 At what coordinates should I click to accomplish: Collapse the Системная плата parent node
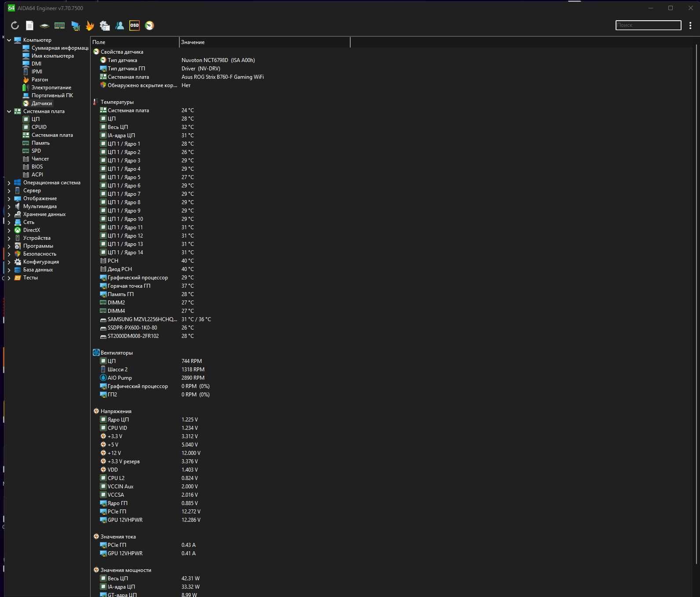9,111
